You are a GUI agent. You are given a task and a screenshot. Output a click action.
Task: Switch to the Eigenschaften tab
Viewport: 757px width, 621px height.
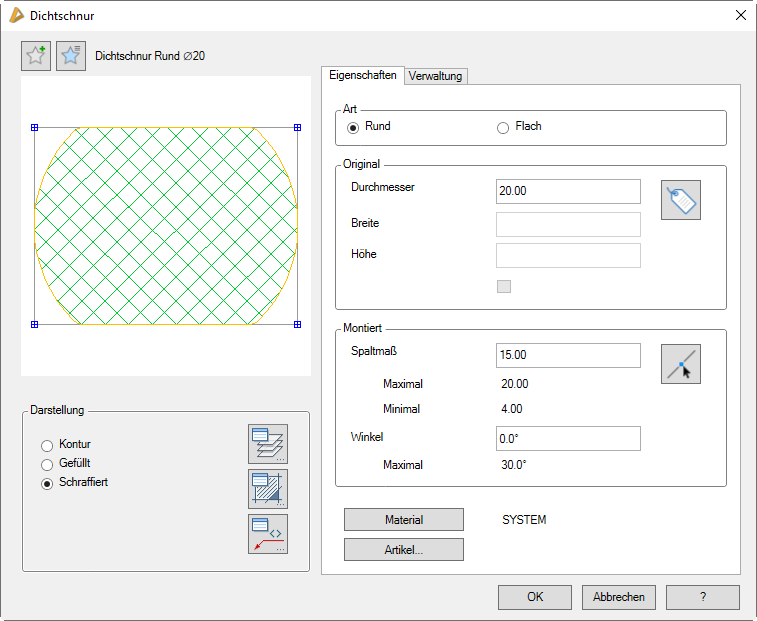tap(362, 75)
